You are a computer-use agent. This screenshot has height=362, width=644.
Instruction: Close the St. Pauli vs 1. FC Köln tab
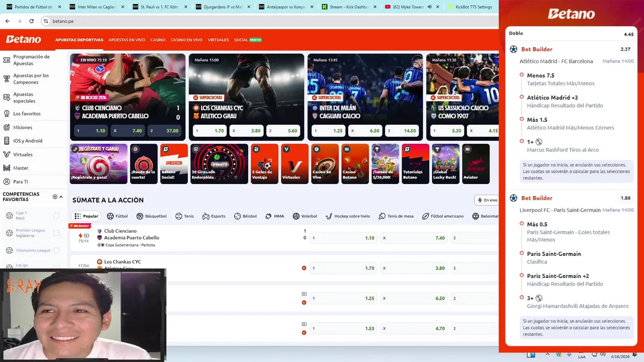pos(186,7)
